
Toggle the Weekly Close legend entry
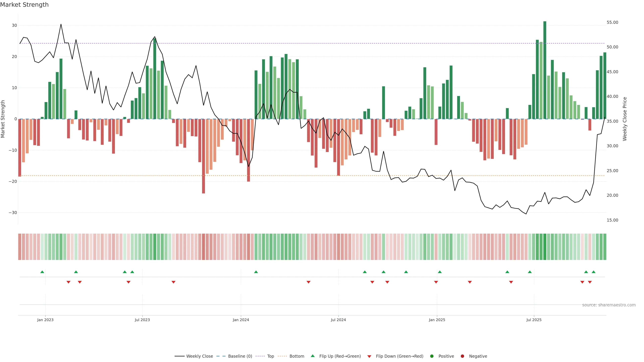199,356
